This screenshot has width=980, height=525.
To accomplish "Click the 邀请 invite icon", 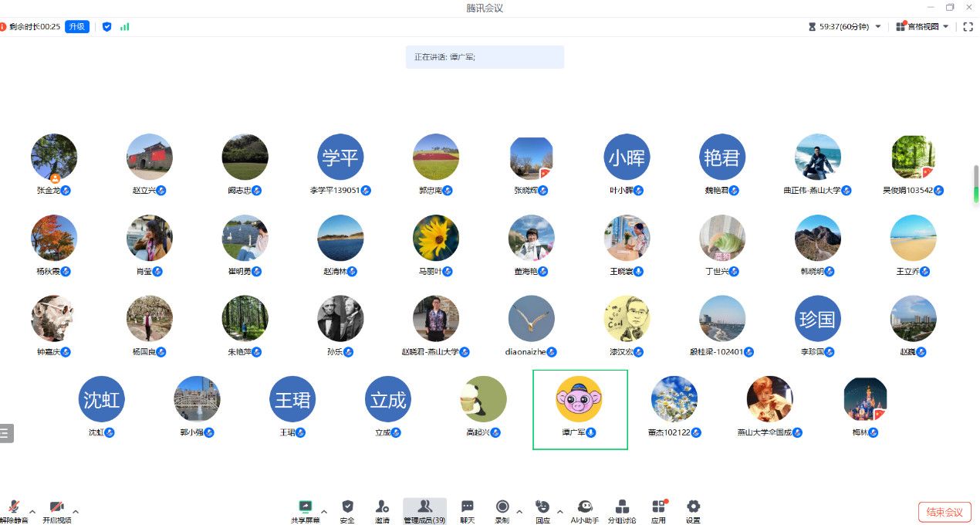I will pyautogui.click(x=382, y=507).
